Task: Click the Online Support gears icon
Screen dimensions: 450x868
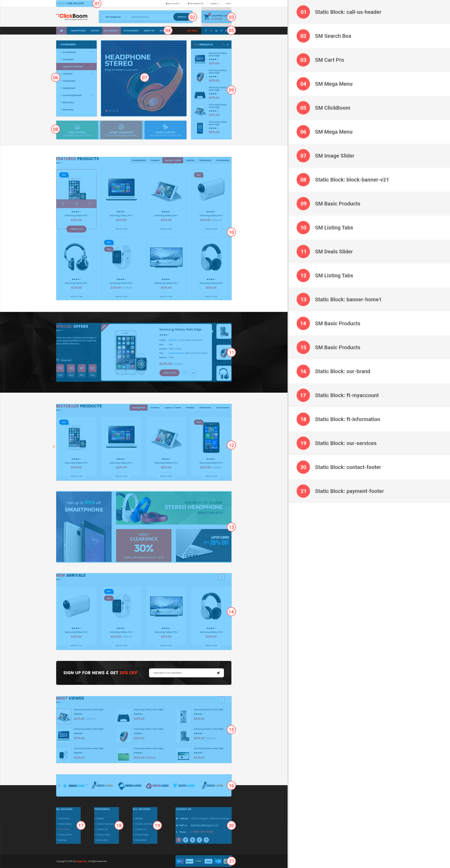Action: 166,127
